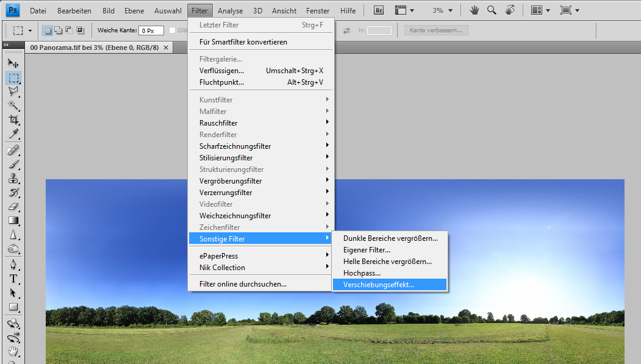Click Filter online durchsuchen...
The image size is (641, 364).
[x=243, y=284]
